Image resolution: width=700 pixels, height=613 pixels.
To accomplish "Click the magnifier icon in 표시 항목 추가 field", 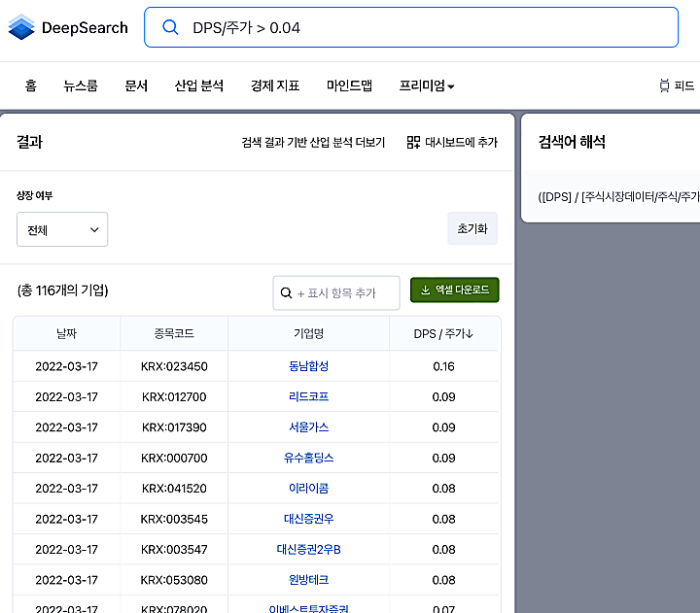I will [286, 292].
